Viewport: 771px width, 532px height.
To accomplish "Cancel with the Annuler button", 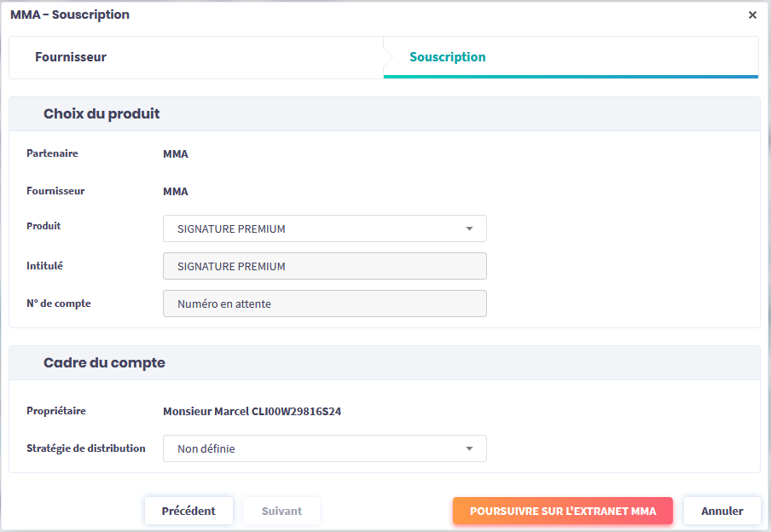I will pyautogui.click(x=722, y=511).
